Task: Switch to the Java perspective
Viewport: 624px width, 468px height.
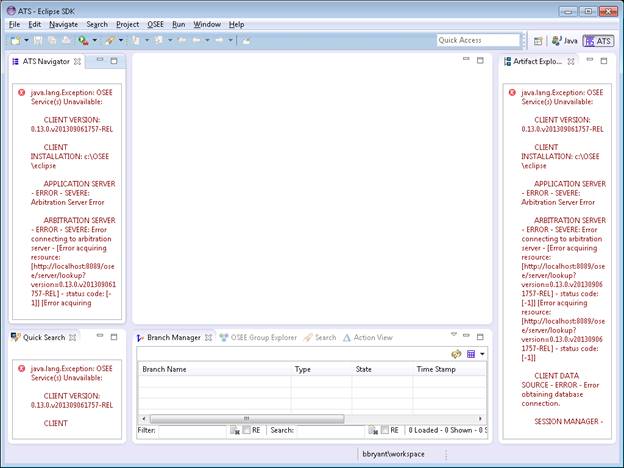Action: [565, 41]
